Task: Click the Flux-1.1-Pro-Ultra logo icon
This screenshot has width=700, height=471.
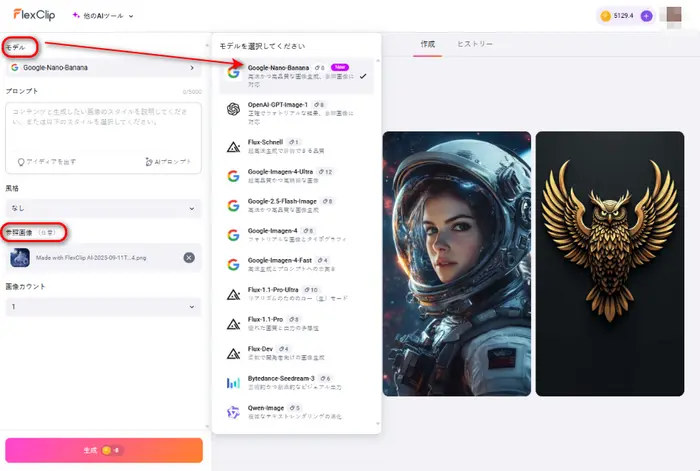Action: 233,294
